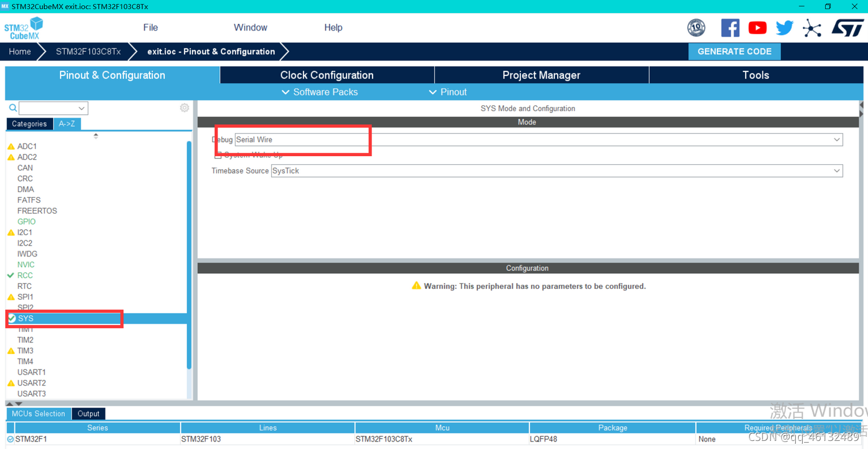This screenshot has height=449, width=868.
Task: Click the Lines column header
Action: point(268,428)
